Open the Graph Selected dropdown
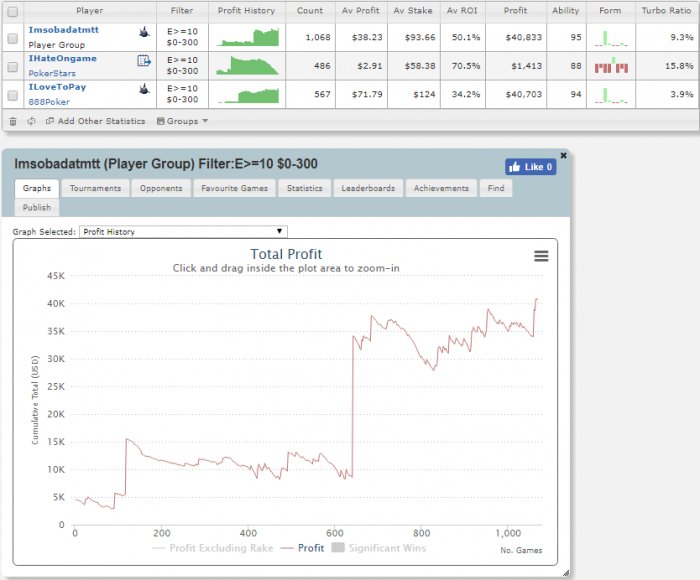Viewport: 700px width, 580px height. pos(183,231)
